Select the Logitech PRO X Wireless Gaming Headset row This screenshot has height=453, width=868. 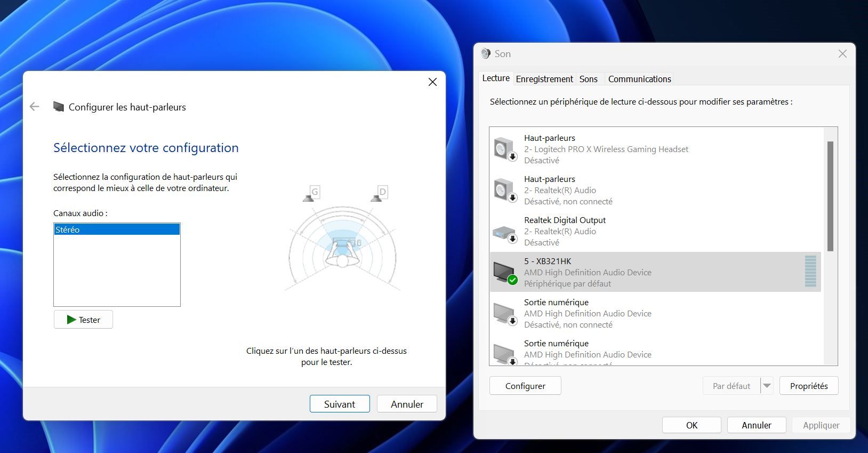point(655,149)
